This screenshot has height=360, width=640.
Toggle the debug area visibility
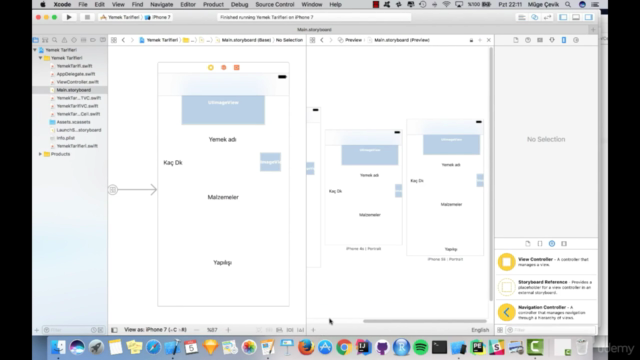(576, 17)
